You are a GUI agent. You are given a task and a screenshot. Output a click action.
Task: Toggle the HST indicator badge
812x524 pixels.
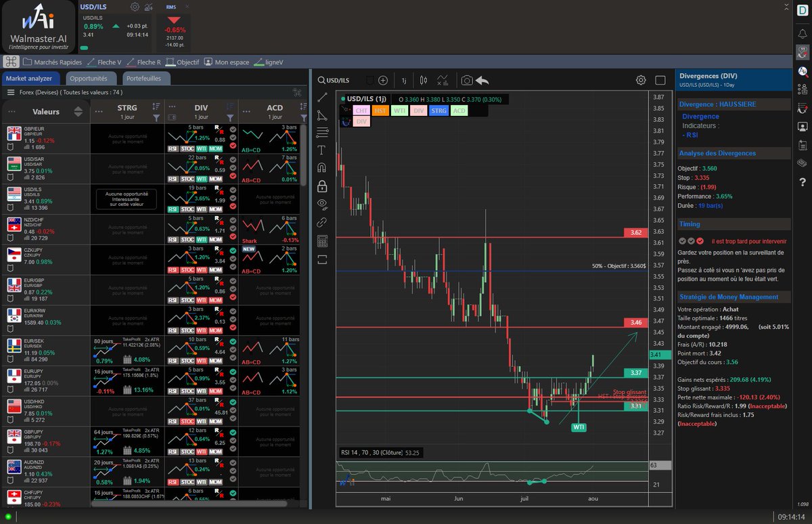click(381, 110)
